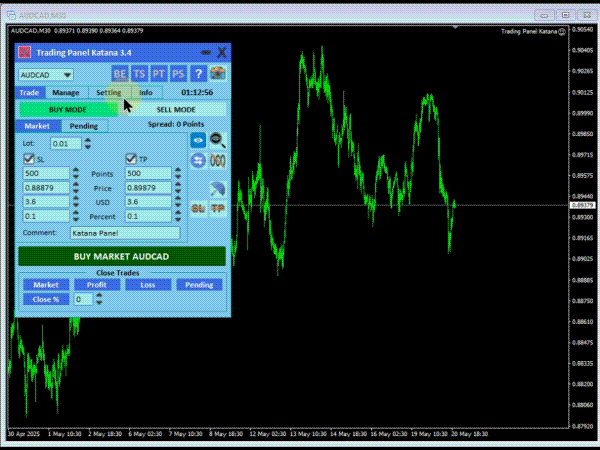Open the Setting tab

(x=109, y=93)
